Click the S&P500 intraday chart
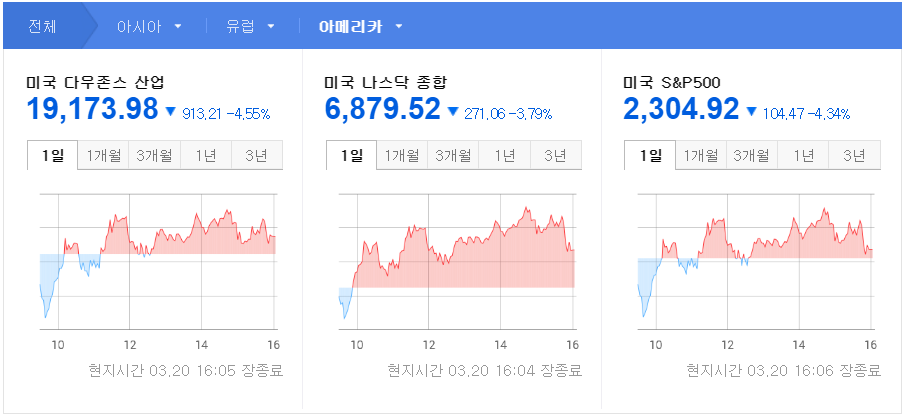The width and height of the screenshot is (906, 418). [x=755, y=262]
